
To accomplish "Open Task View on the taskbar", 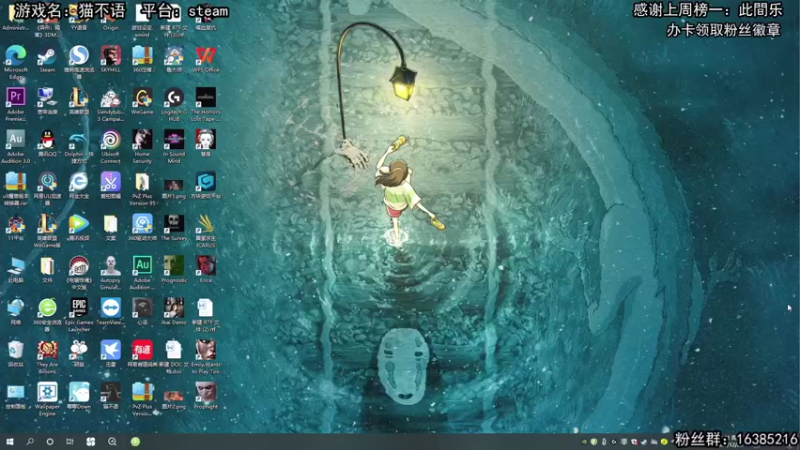I will [70, 442].
